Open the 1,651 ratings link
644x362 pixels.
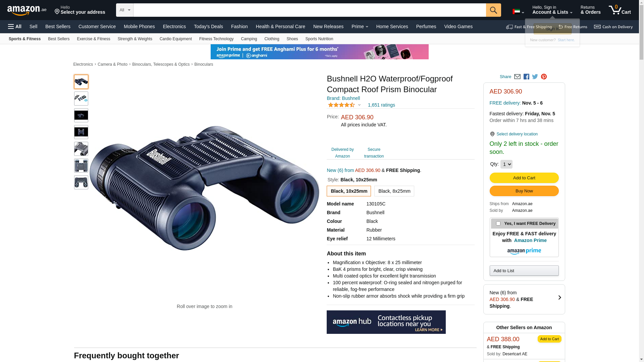coord(381,105)
